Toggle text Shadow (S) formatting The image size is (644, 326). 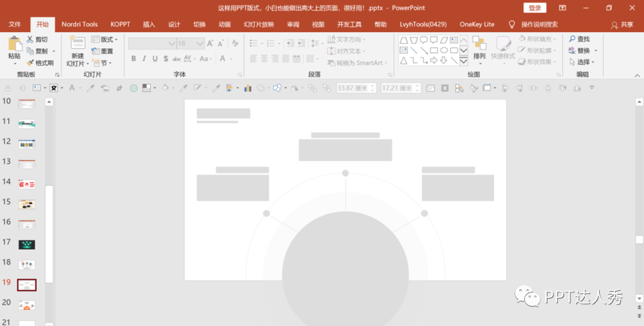point(166,59)
